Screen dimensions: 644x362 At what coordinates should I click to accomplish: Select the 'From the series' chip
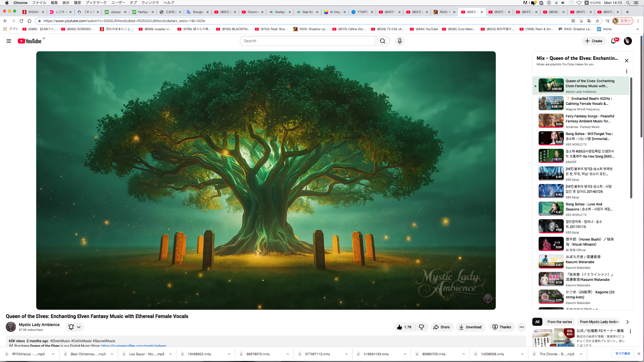point(559,322)
